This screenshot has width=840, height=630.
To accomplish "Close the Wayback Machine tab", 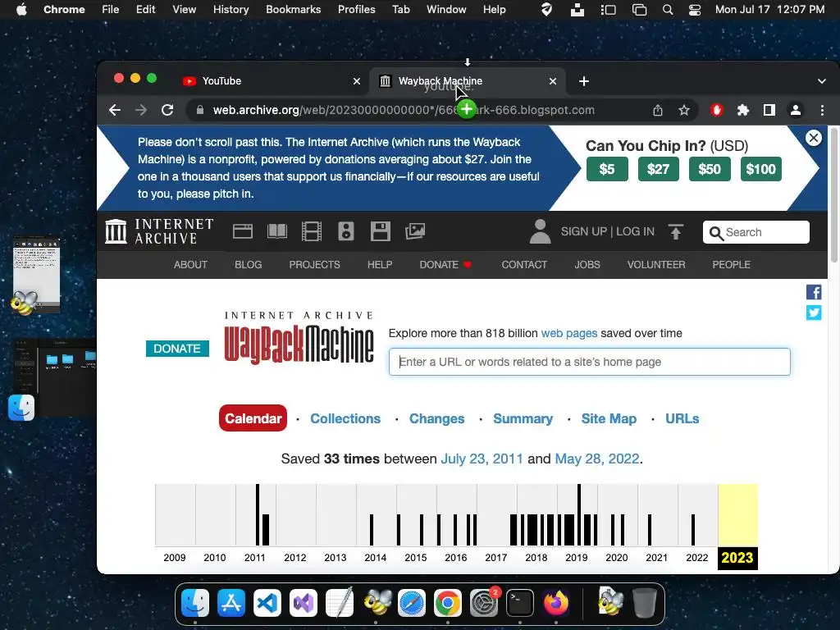I will (x=553, y=81).
